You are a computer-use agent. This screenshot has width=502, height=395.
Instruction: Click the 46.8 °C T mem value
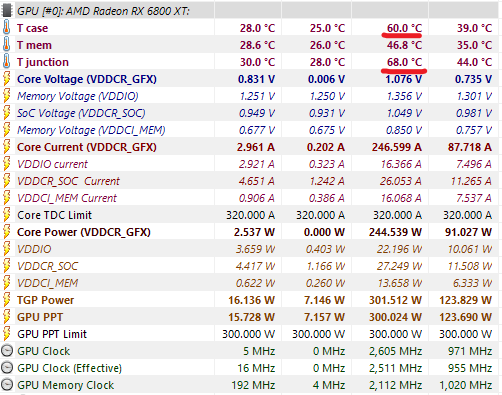tap(404, 45)
